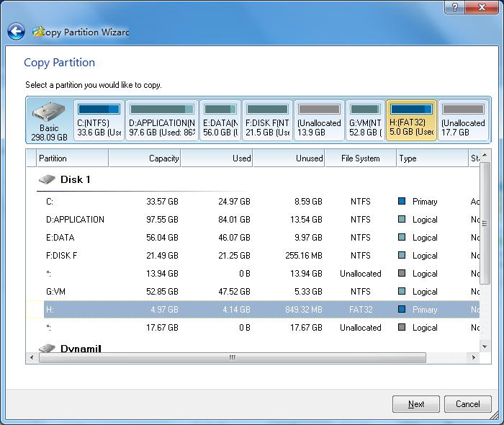This screenshot has height=425, width=504.
Task: Click the Cancel button
Action: (467, 404)
